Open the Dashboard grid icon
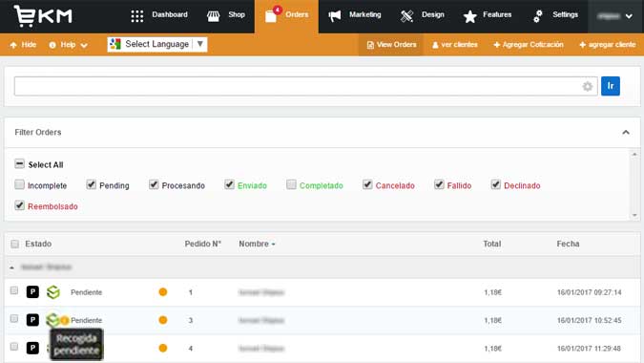644x363 pixels. pyautogui.click(x=137, y=16)
